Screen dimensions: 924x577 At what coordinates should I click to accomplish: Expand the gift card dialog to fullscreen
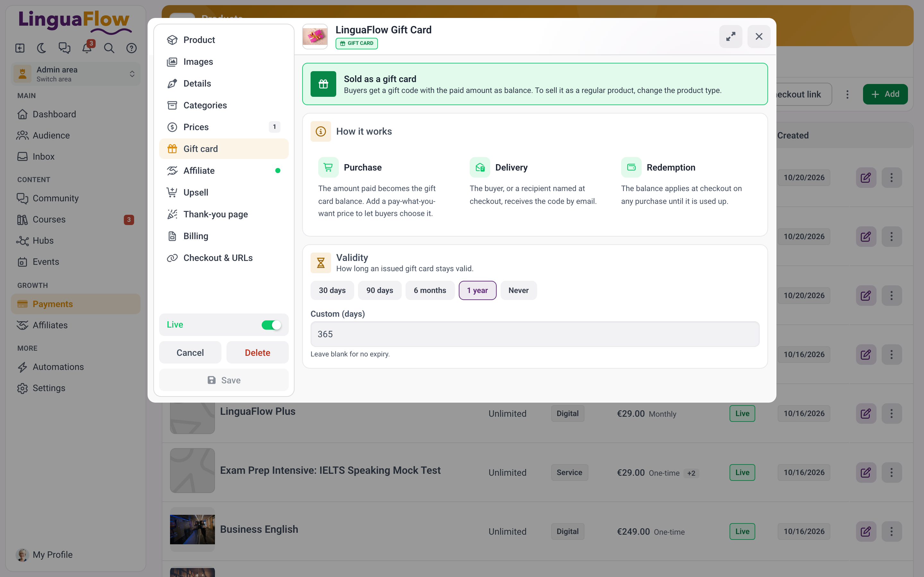(x=731, y=37)
